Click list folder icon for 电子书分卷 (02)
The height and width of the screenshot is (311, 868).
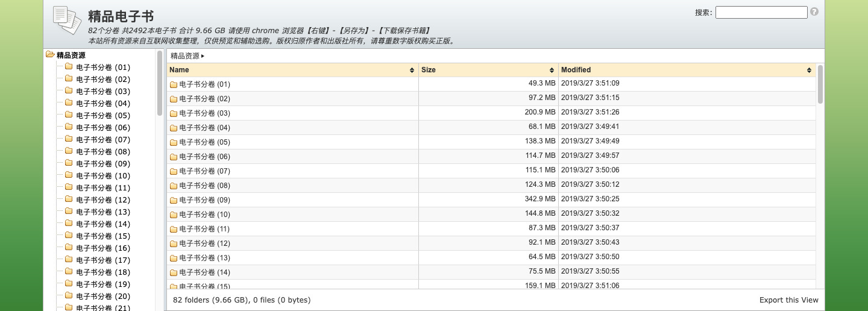(x=174, y=99)
